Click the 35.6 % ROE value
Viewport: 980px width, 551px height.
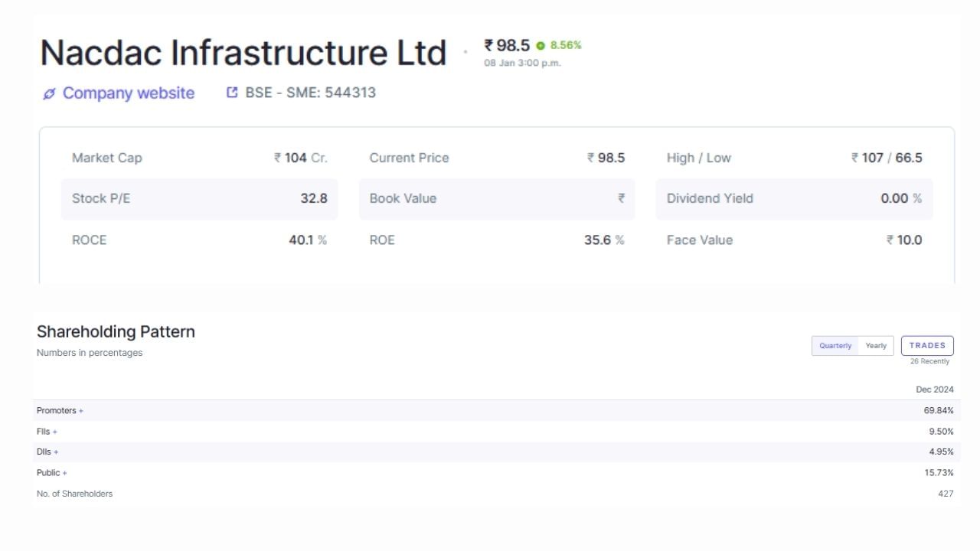[604, 240]
